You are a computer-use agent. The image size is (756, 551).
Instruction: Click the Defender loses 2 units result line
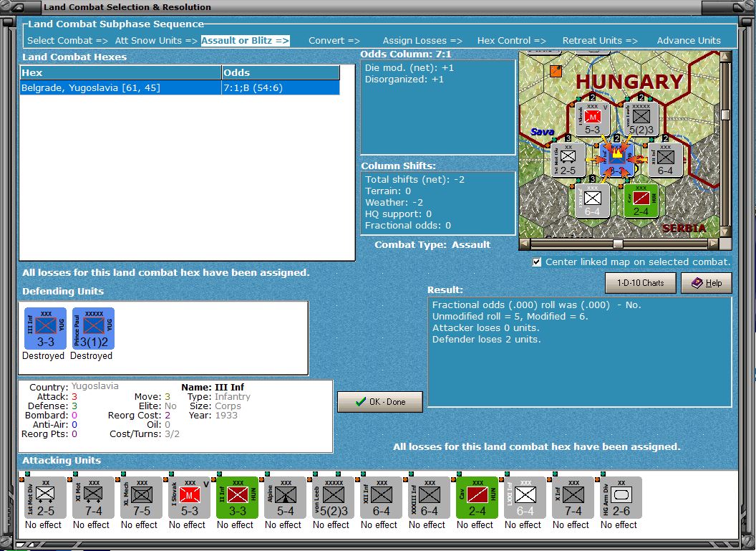click(x=487, y=339)
